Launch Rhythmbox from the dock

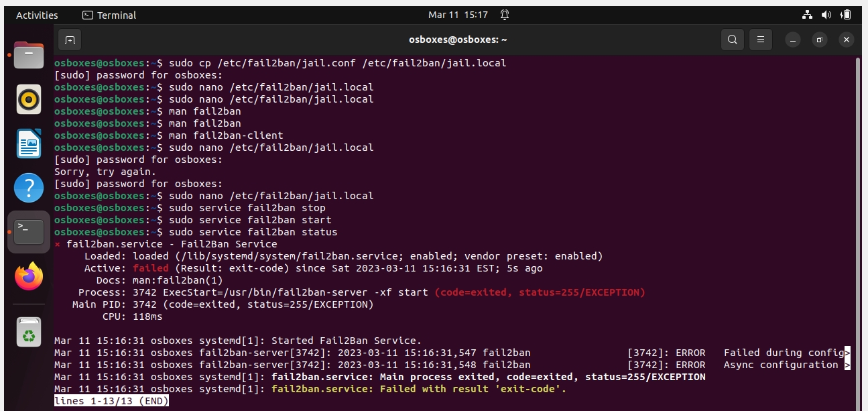click(x=29, y=100)
